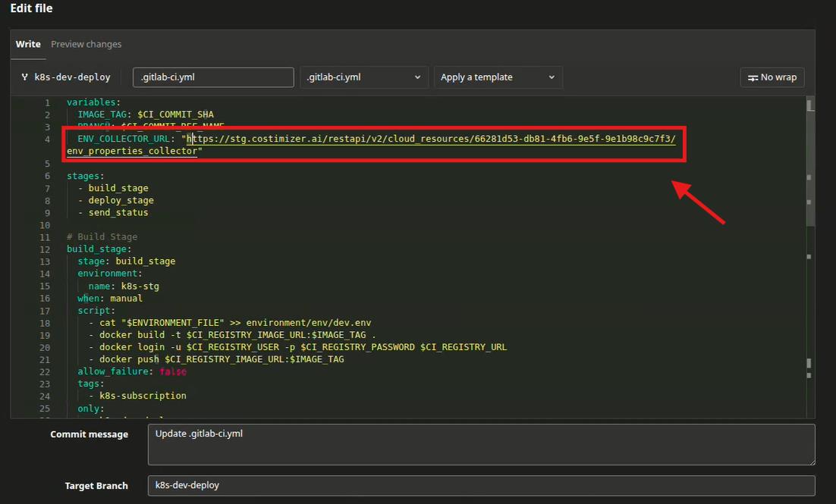Click the wrap icon in No wrap button
This screenshot has height=504, width=836.
coord(753,78)
